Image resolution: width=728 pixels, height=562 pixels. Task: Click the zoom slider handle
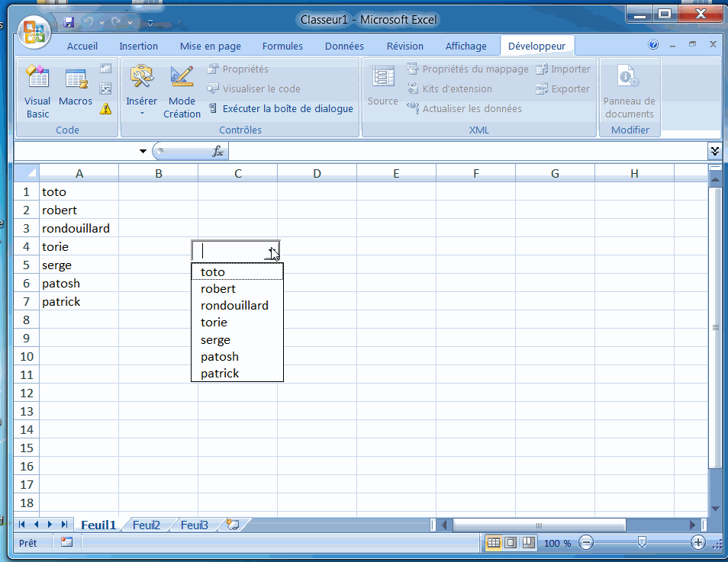click(642, 542)
